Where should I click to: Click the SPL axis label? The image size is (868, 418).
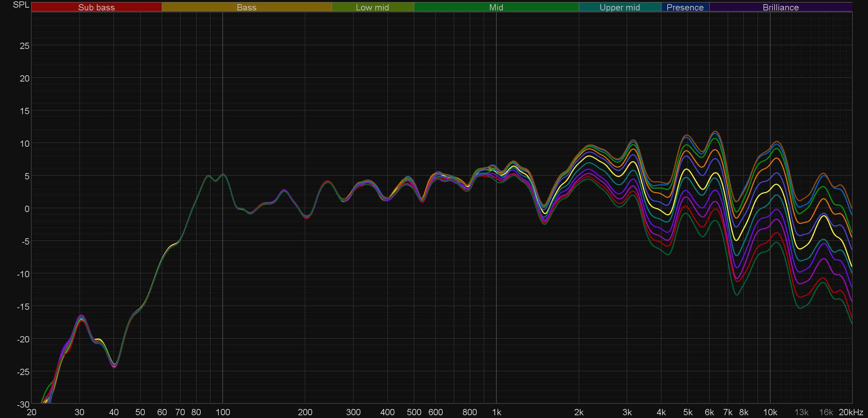tap(21, 5)
